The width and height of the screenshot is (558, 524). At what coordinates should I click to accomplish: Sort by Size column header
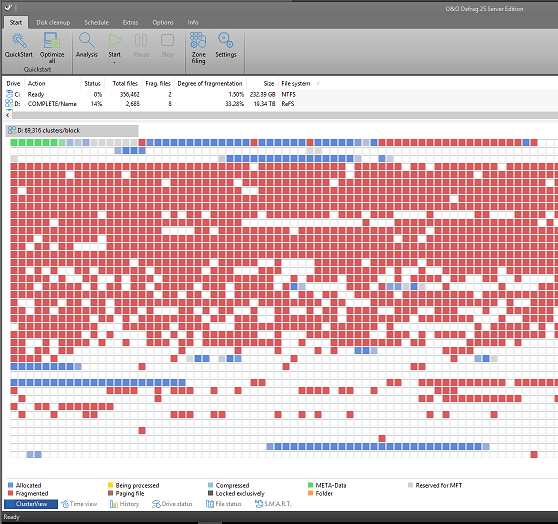[269, 84]
